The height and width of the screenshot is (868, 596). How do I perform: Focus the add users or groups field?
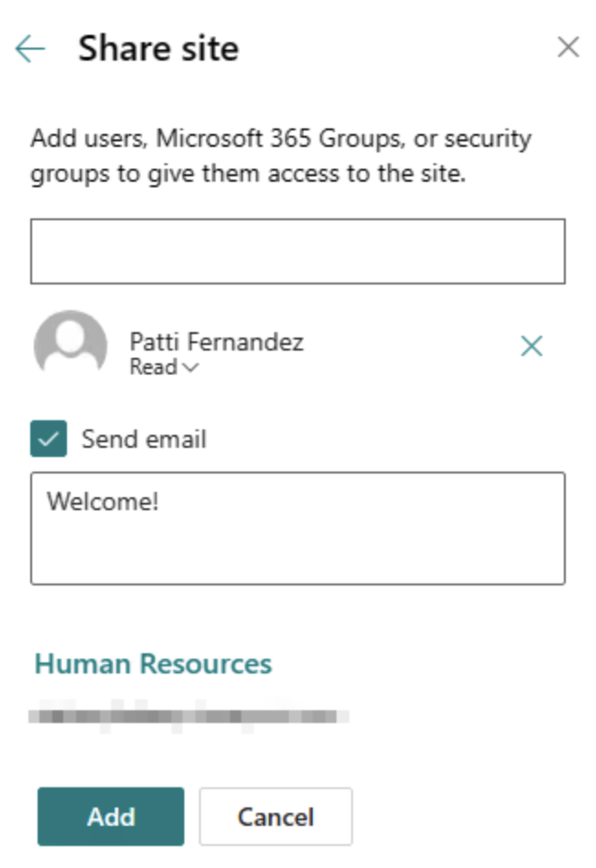297,251
